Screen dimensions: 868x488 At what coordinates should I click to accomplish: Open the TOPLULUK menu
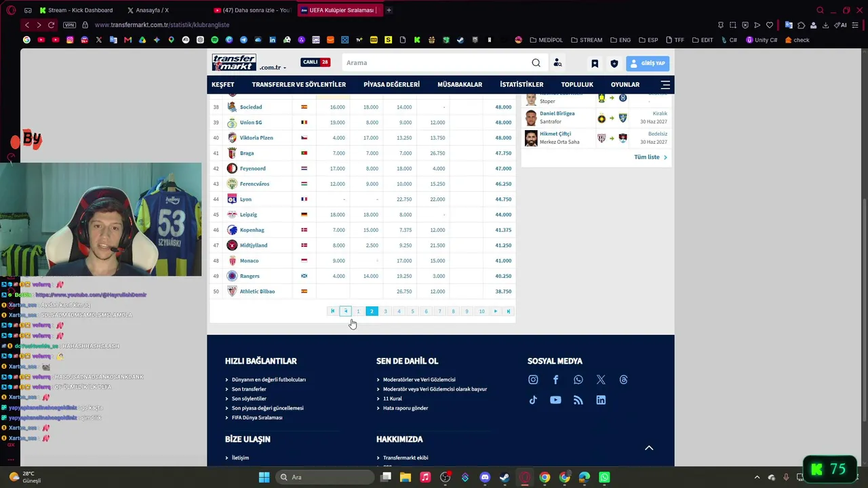[x=577, y=85]
